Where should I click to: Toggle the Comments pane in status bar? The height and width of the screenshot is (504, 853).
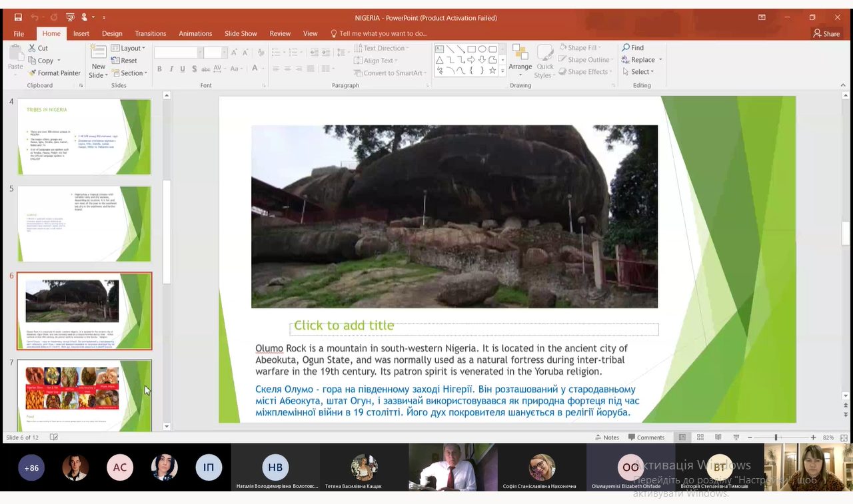(x=646, y=437)
